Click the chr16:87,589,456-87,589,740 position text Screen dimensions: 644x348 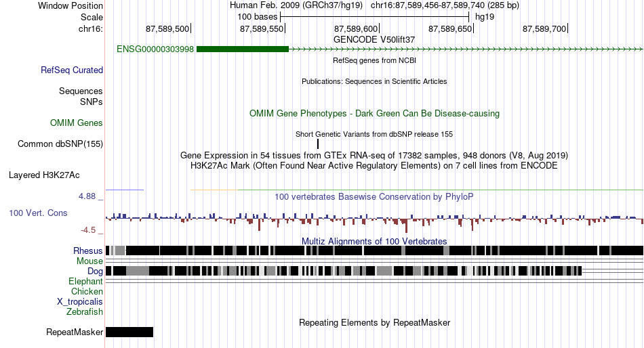coord(445,5)
